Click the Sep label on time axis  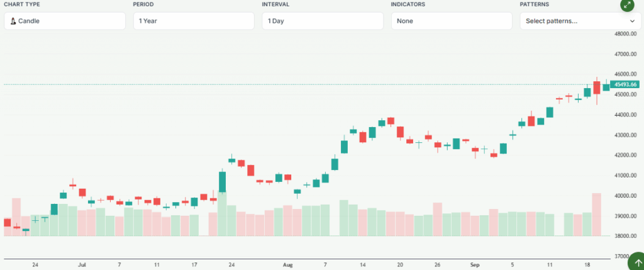pos(475,265)
